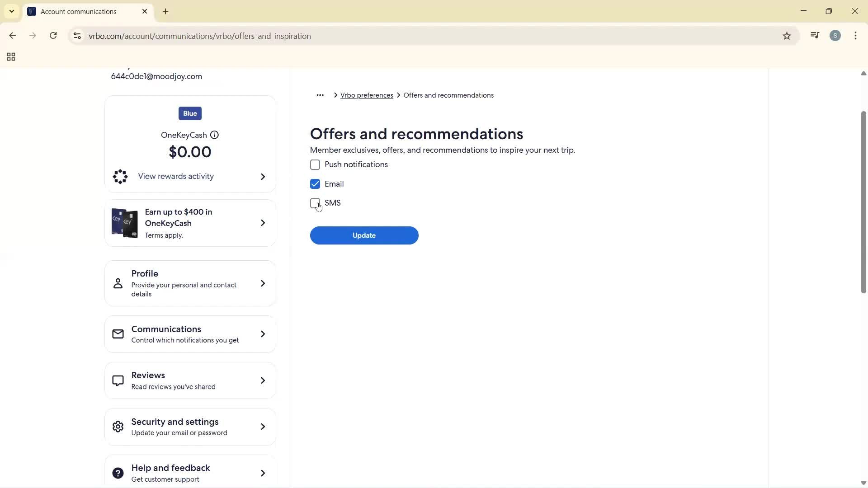Bookmark this page with the star icon
This screenshot has width=868, height=488.
click(x=787, y=36)
